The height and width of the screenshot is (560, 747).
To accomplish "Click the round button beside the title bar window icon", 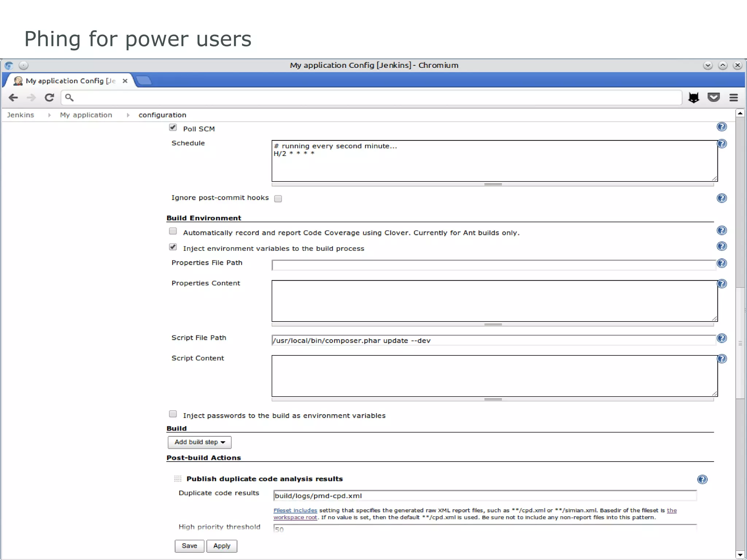I will [x=23, y=66].
